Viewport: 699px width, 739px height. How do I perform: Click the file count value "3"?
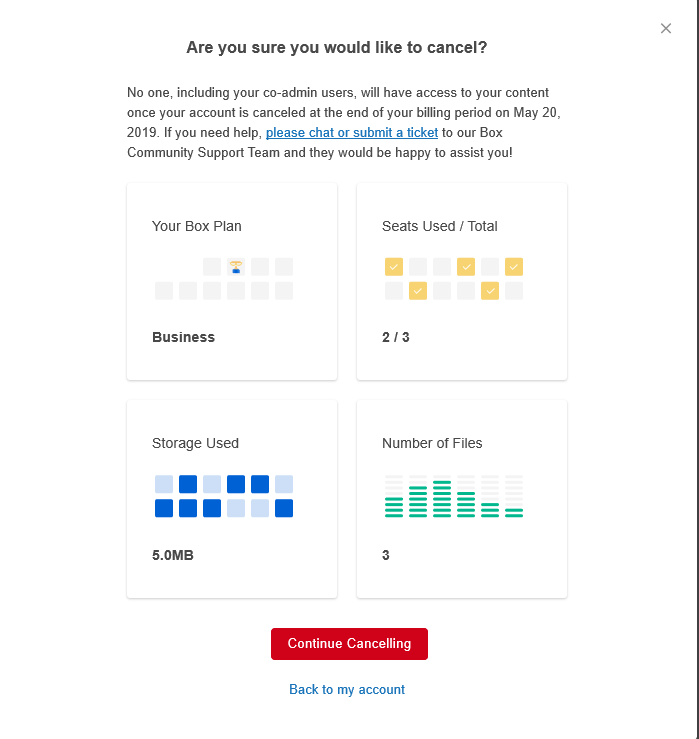[386, 555]
